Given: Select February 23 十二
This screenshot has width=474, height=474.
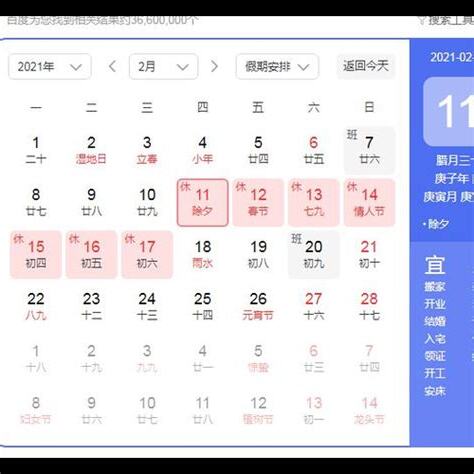Looking at the screenshot, I should click(x=91, y=306).
